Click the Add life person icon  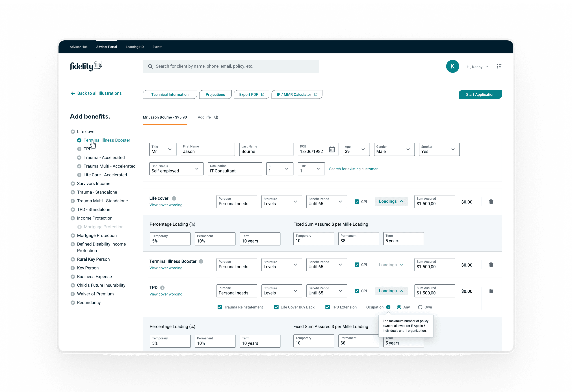tap(216, 117)
